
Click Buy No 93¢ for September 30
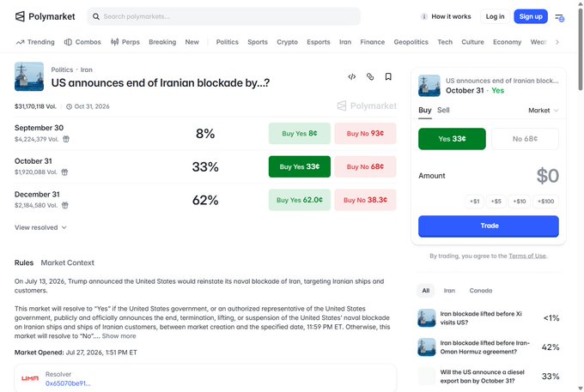[x=365, y=134]
